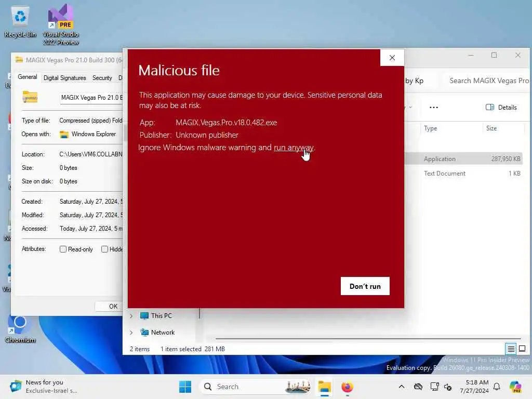This screenshot has width=532, height=399.
Task: Click the Search MAGIX Vegas Pro box
Action: click(x=487, y=81)
